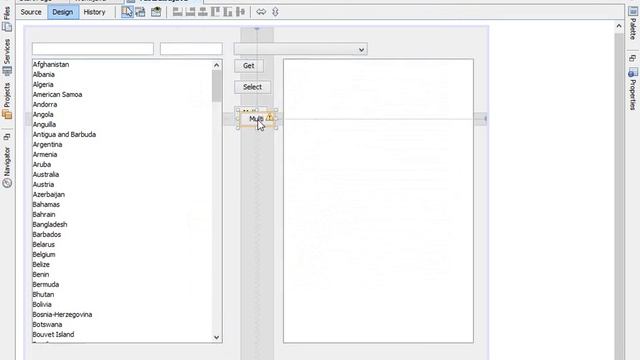Viewport: 640px width, 360px height.
Task: Select Botswana in the list
Action: [47, 324]
